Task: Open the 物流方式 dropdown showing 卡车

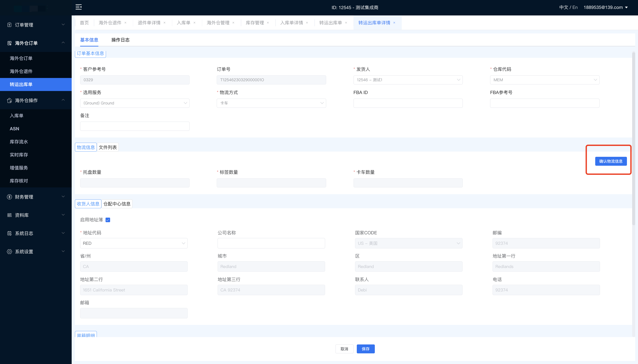Action: pyautogui.click(x=271, y=103)
